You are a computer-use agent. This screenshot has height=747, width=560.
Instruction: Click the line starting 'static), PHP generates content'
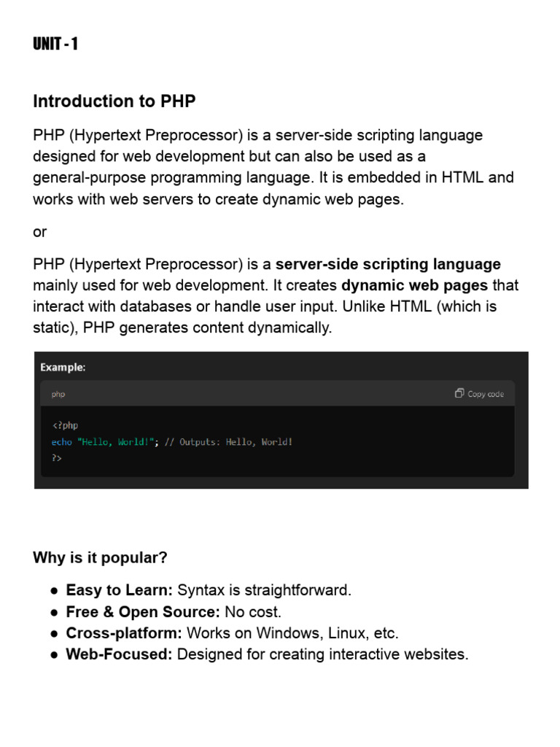pyautogui.click(x=182, y=328)
